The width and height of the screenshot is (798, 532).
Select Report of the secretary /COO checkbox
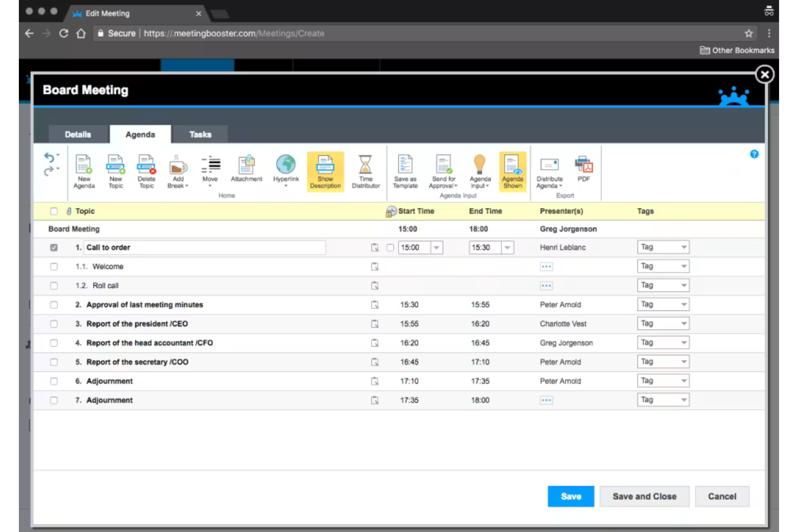pos(54,362)
